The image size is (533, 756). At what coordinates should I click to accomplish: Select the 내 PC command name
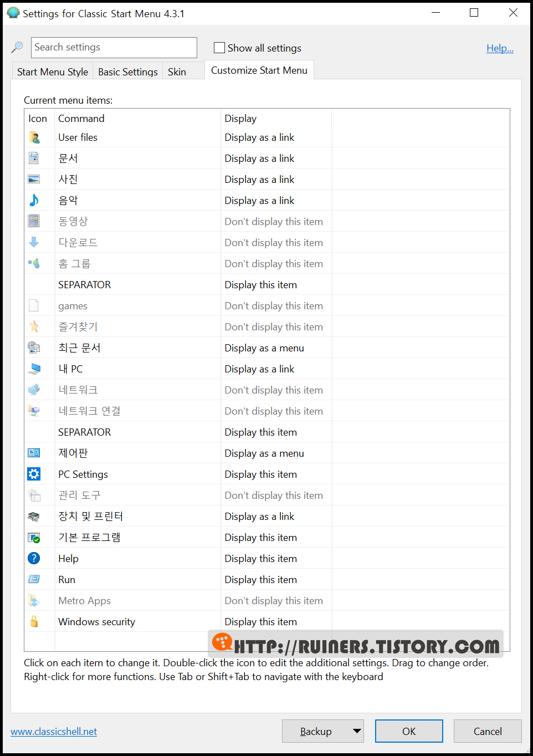pos(70,369)
